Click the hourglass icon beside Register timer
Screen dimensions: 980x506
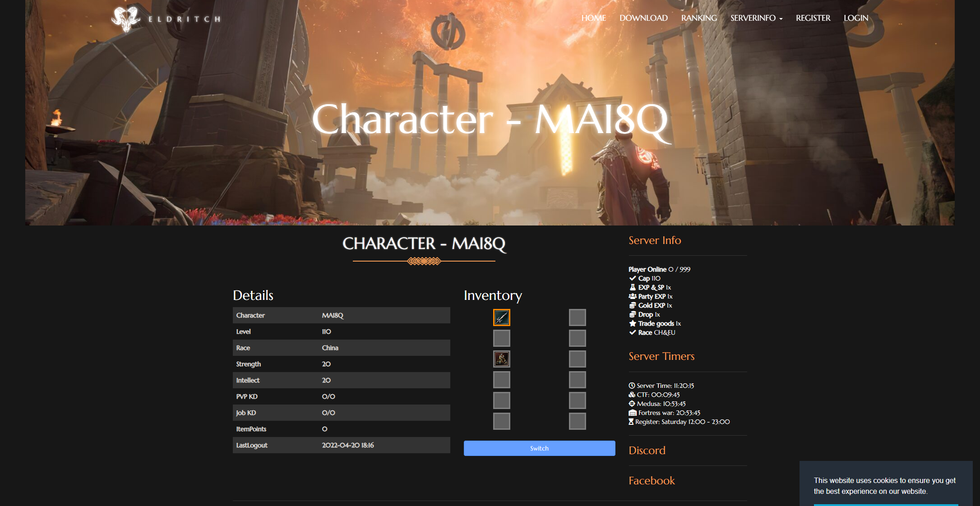point(631,422)
